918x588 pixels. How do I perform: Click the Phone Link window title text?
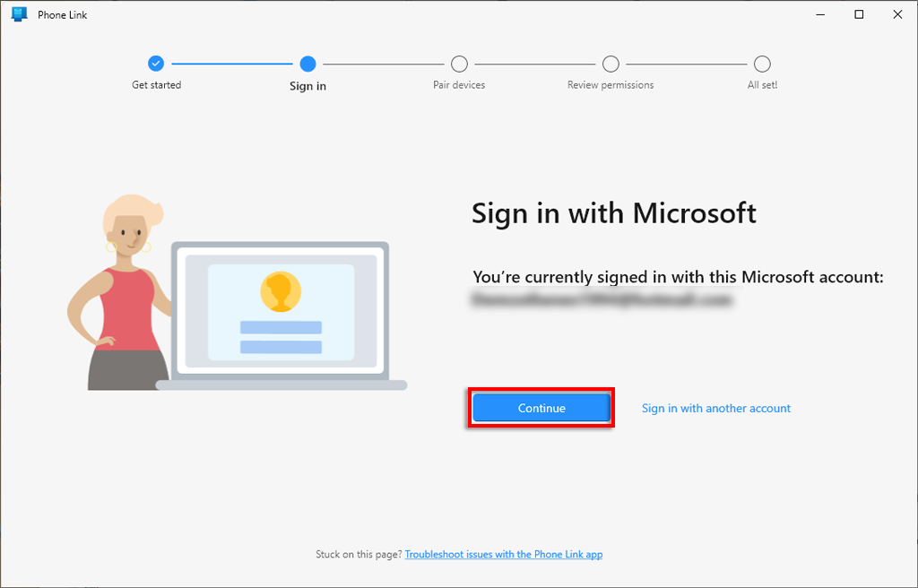[x=63, y=14]
